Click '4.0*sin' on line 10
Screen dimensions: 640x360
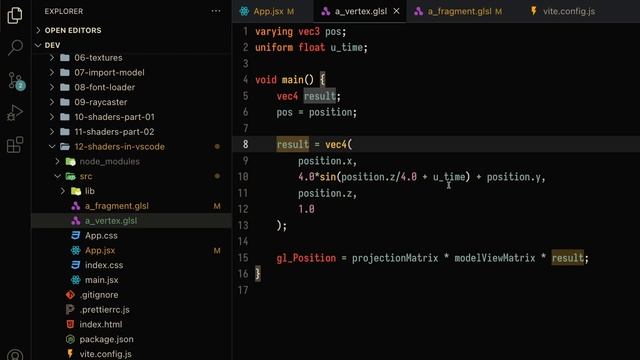pyautogui.click(x=317, y=177)
